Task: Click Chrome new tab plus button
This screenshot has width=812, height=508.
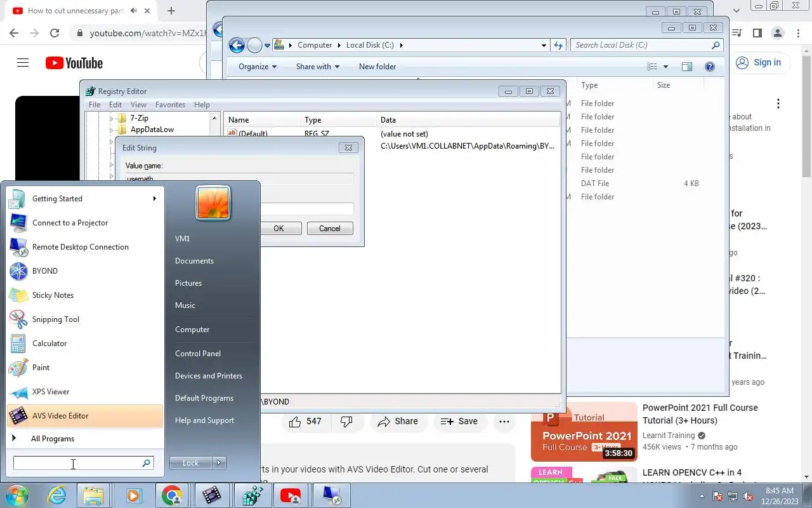Action: [171, 11]
